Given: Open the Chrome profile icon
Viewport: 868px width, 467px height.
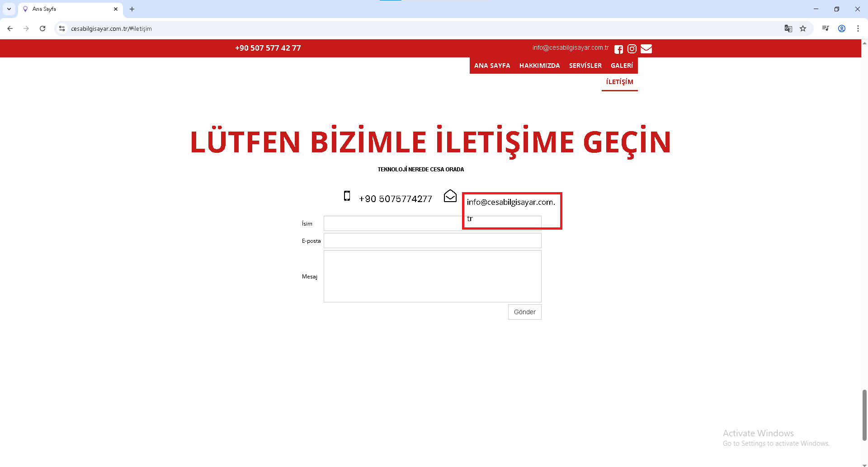Looking at the screenshot, I should coord(842,28).
